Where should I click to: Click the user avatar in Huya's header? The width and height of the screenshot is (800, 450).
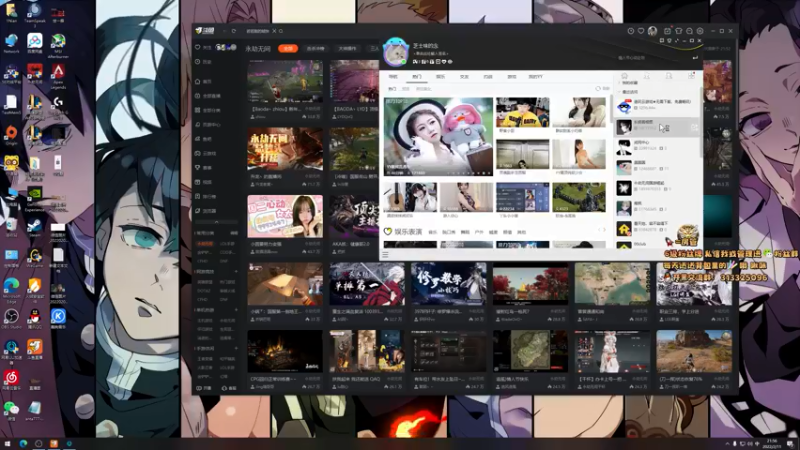652,31
